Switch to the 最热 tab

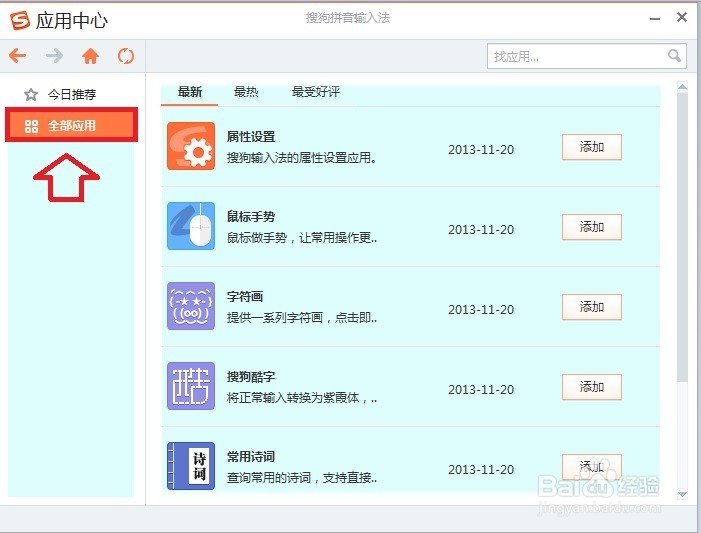point(246,92)
